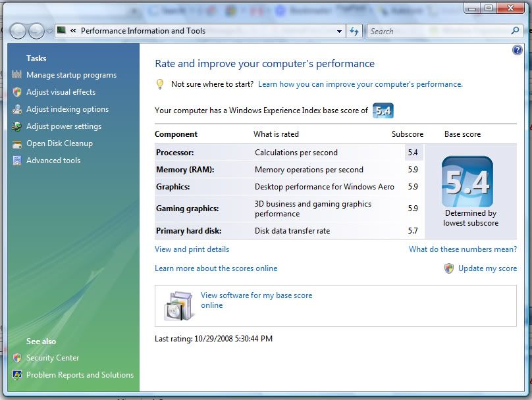The image size is (532, 400).
Task: Open Advanced tools task
Action: pos(53,161)
